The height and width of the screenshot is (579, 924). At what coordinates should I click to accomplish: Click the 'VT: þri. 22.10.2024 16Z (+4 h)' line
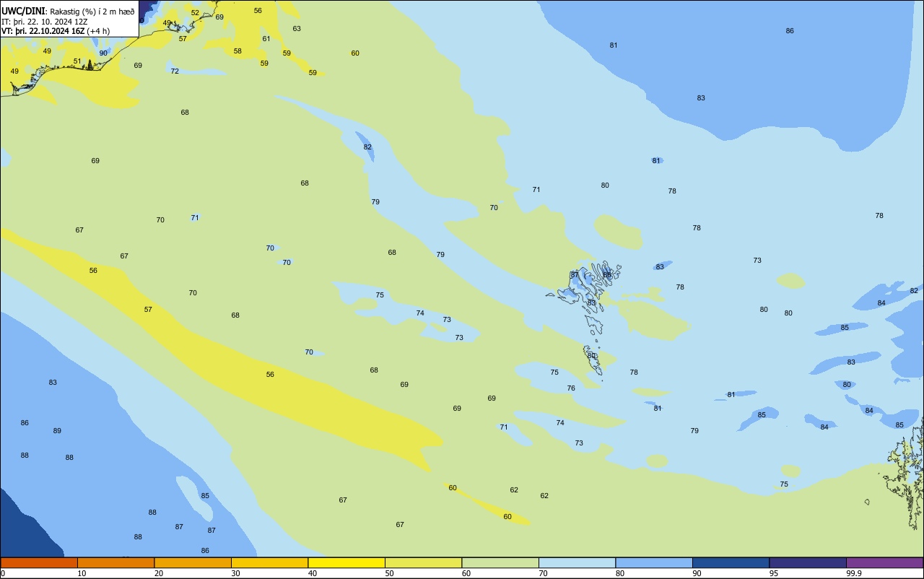[56, 30]
